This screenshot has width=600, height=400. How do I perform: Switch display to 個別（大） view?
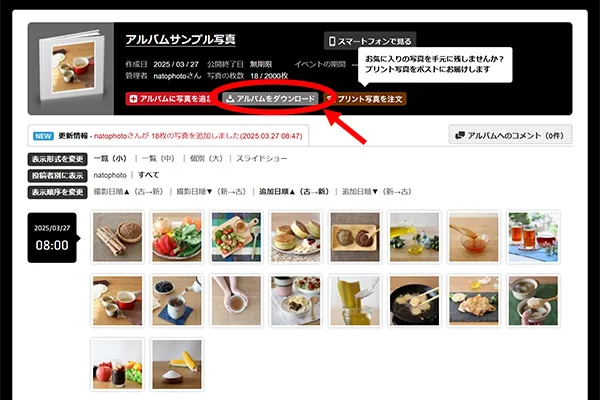click(206, 158)
